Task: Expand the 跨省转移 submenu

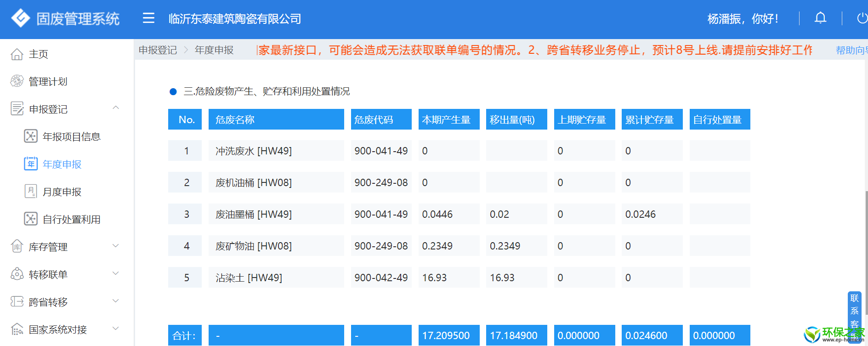Action: coord(116,301)
